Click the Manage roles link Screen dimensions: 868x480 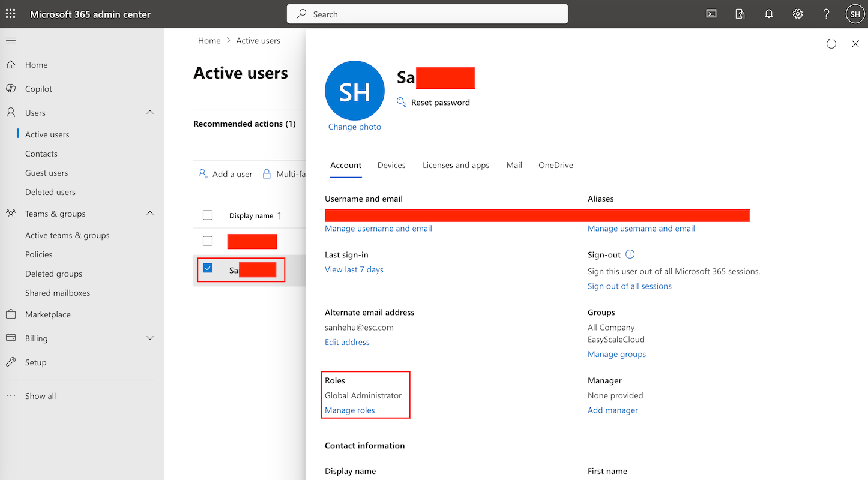[350, 410]
